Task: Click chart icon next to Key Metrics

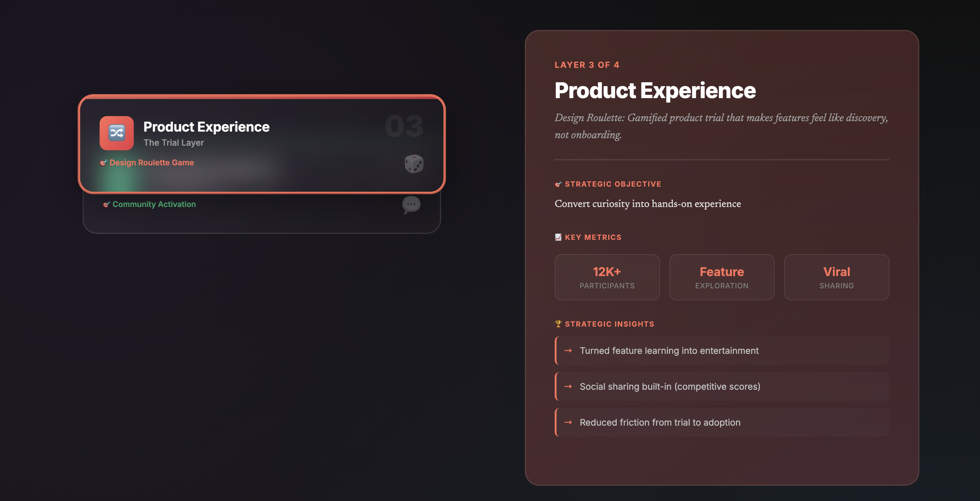Action: (558, 237)
